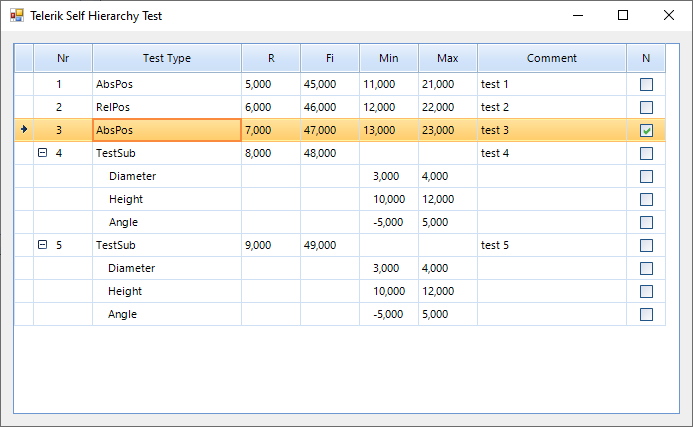This screenshot has height=427, width=693.
Task: Tick the checkbox on test 5 row
Action: (646, 245)
